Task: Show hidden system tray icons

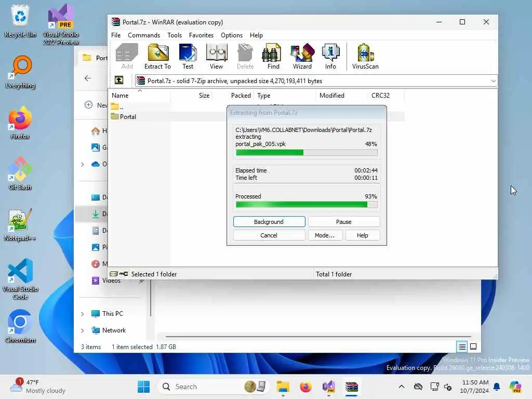Action: [402, 387]
